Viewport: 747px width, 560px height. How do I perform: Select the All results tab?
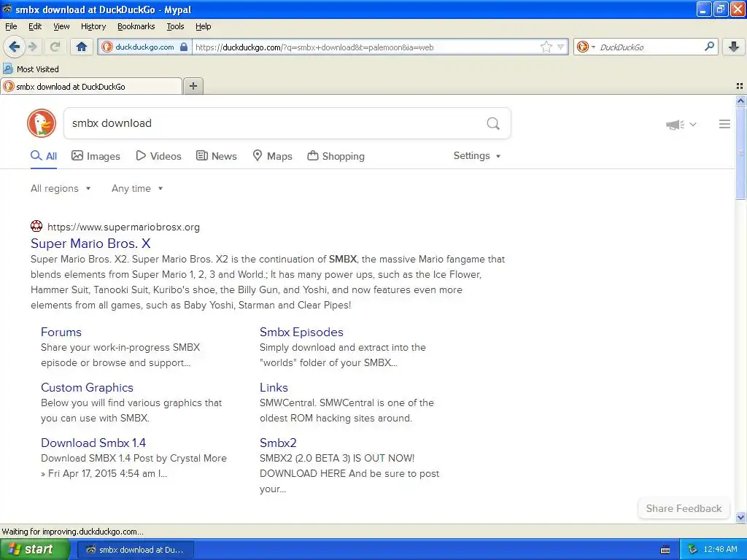(x=44, y=156)
